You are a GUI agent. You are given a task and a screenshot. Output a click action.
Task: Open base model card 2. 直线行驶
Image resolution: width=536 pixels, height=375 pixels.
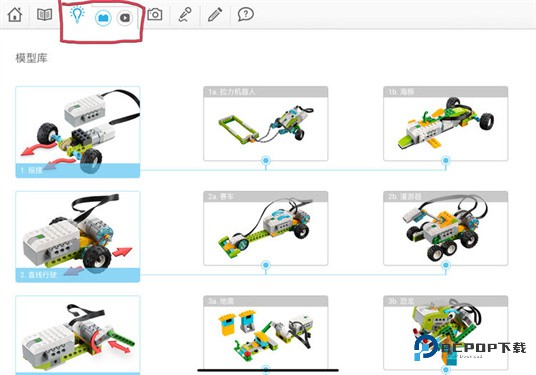coord(78,237)
